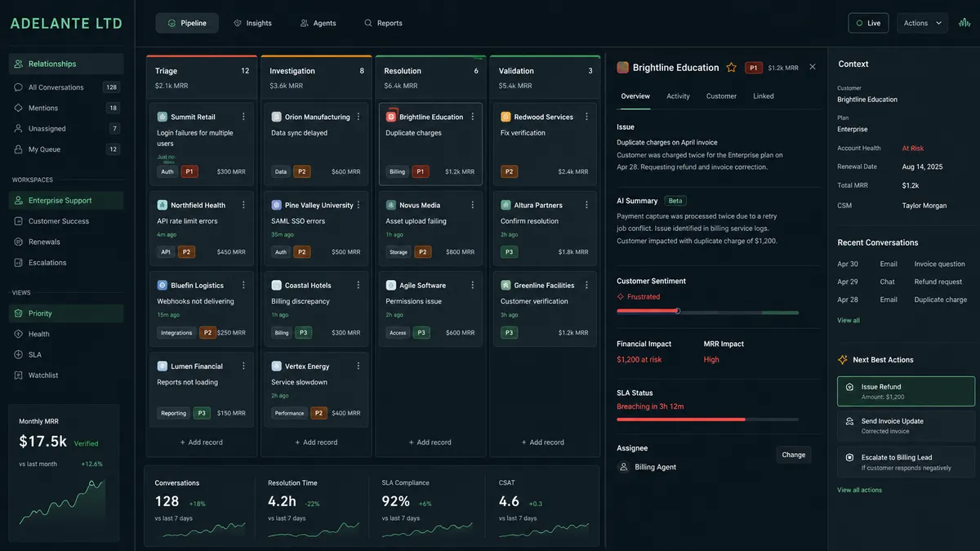The image size is (980, 551).
Task: Click the Escalate to Billing Lead icon
Action: pyautogui.click(x=849, y=458)
